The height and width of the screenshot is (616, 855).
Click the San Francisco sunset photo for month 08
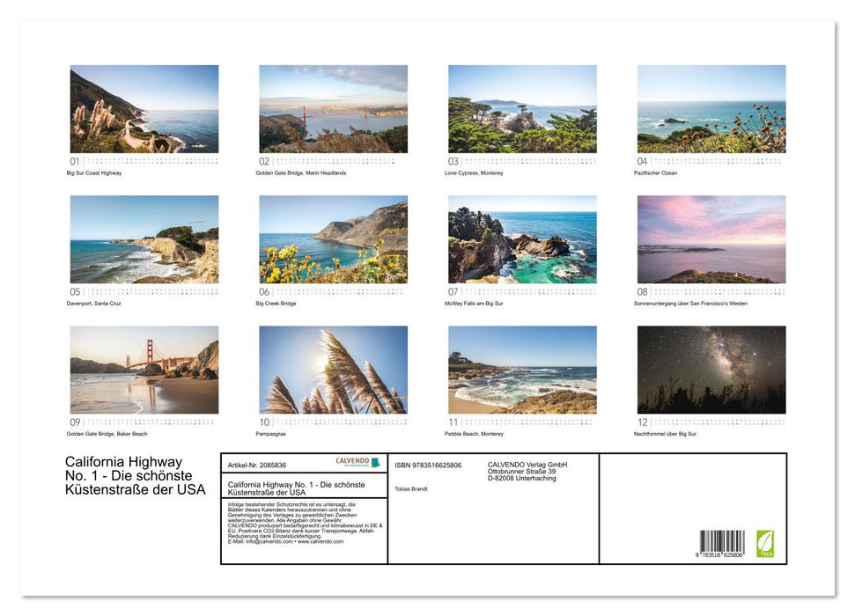[711, 239]
